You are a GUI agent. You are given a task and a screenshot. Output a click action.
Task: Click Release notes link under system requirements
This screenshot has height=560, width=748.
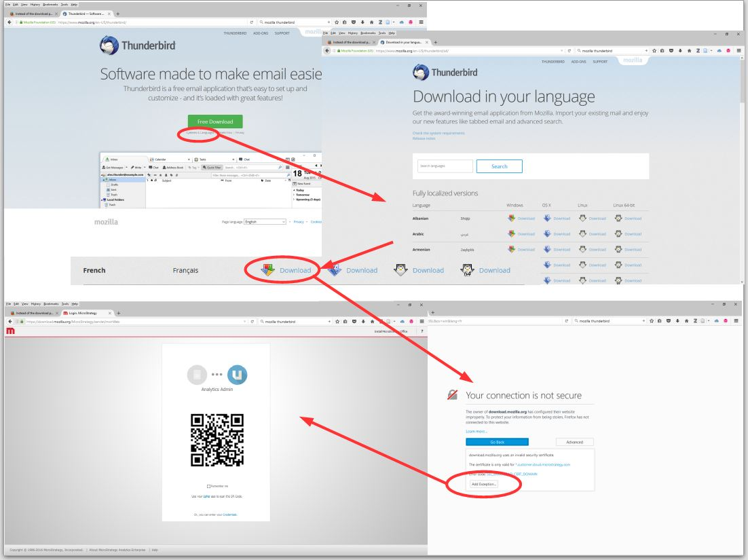(424, 138)
